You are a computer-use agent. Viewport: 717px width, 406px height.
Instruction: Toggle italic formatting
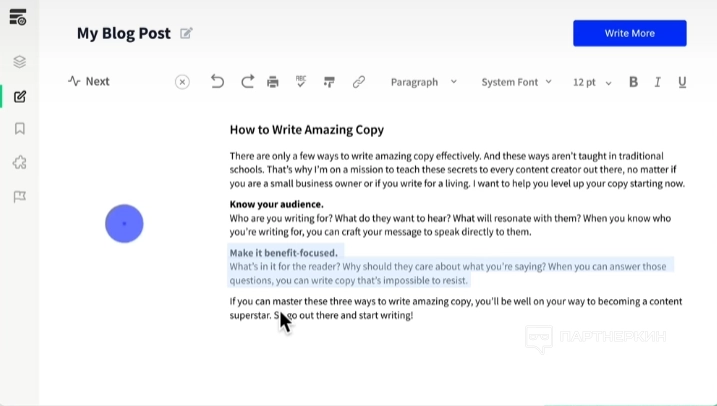[658, 82]
